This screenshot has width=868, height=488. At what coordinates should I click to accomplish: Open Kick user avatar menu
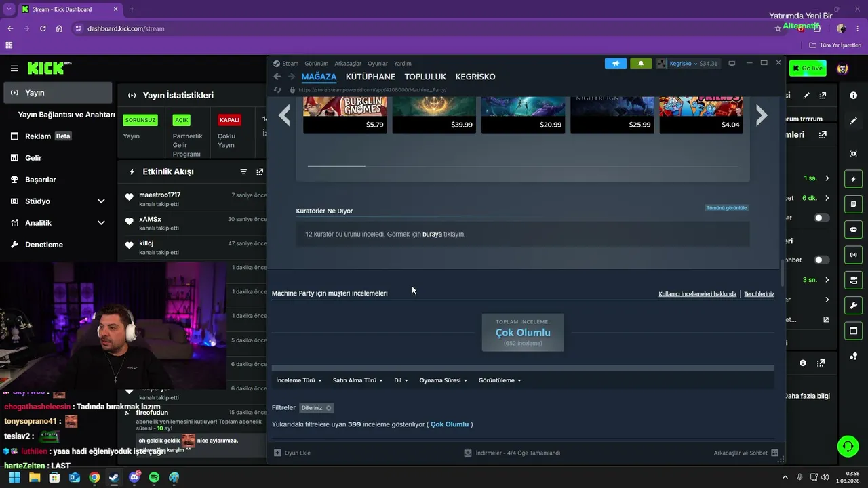(x=842, y=68)
